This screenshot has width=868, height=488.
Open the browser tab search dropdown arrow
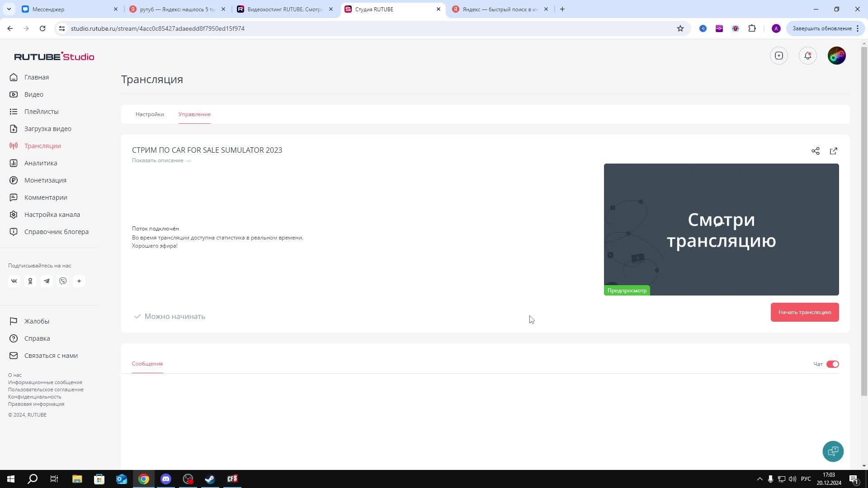pos(9,9)
